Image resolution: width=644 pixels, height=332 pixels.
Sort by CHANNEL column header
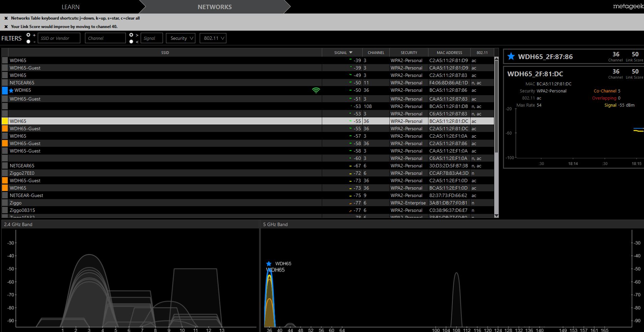376,53
